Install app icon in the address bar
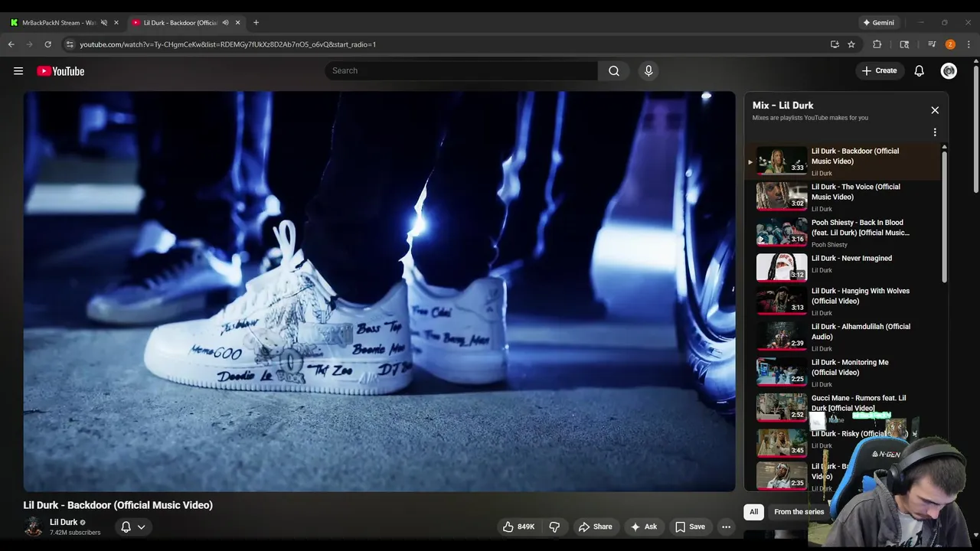 [835, 44]
